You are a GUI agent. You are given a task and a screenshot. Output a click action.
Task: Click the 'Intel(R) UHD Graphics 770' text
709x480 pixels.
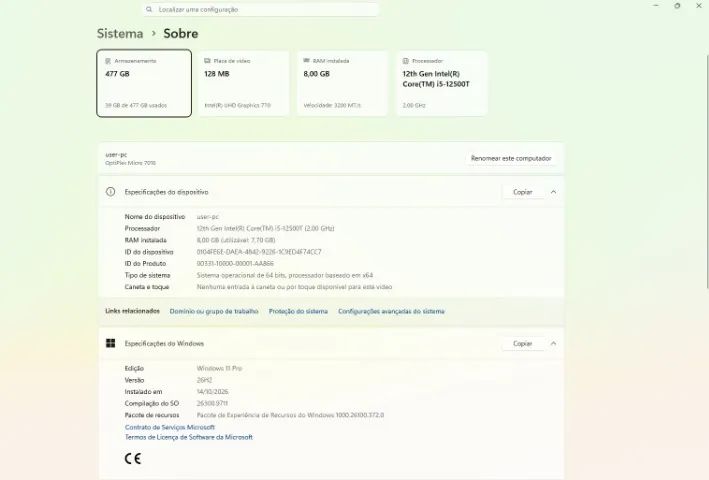[x=237, y=105]
